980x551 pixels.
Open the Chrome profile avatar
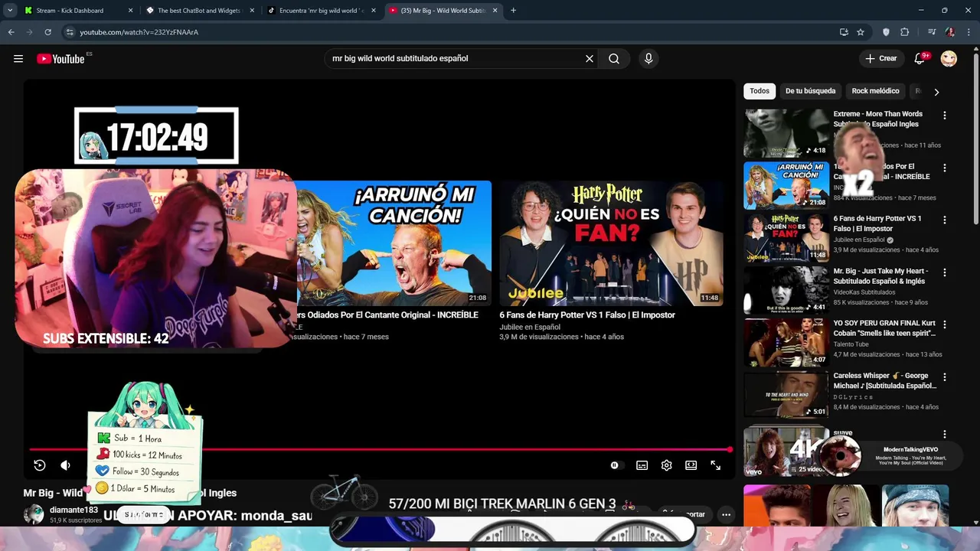coord(950,32)
